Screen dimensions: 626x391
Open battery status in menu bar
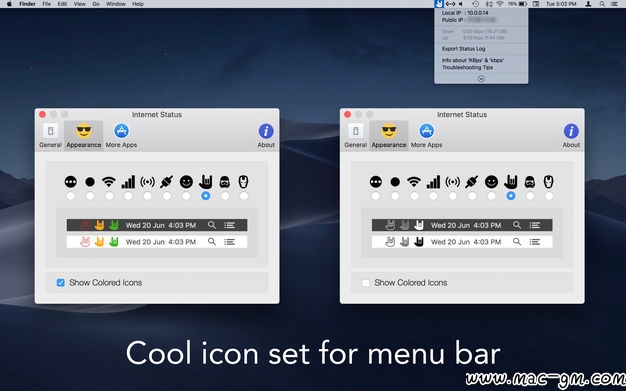[x=517, y=4]
